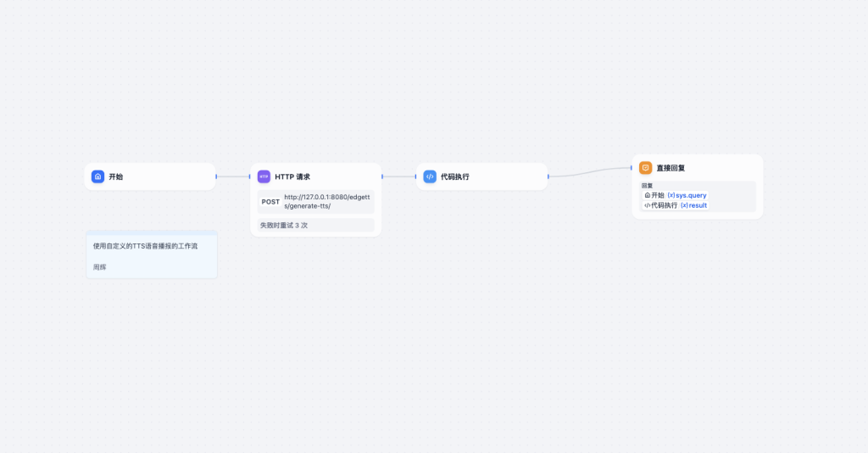The width and height of the screenshot is (868, 453).
Task: Click the variable icon before sys.query
Action: point(670,195)
